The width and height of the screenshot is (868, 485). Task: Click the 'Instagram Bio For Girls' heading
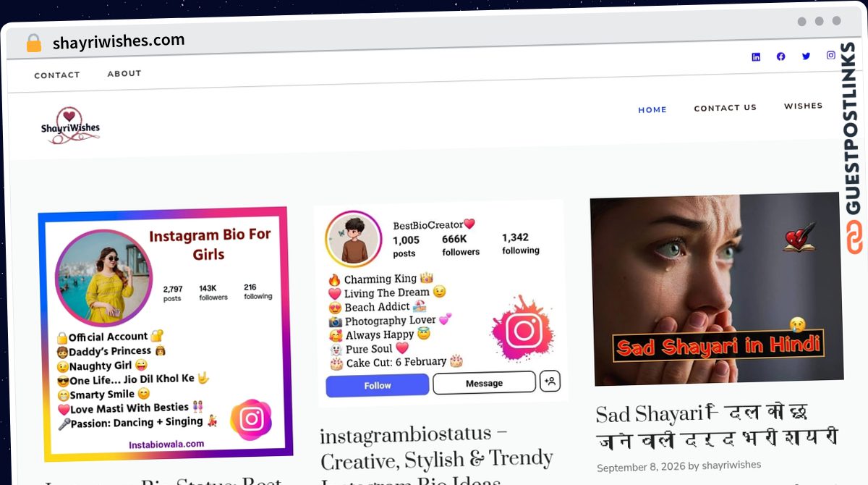click(210, 245)
